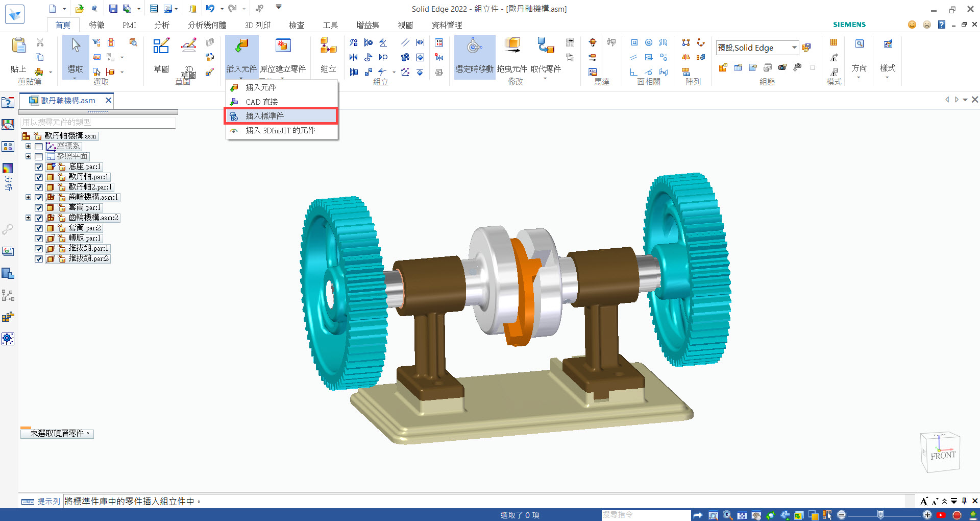Click the zoom slider handle

pyautogui.click(x=880, y=515)
